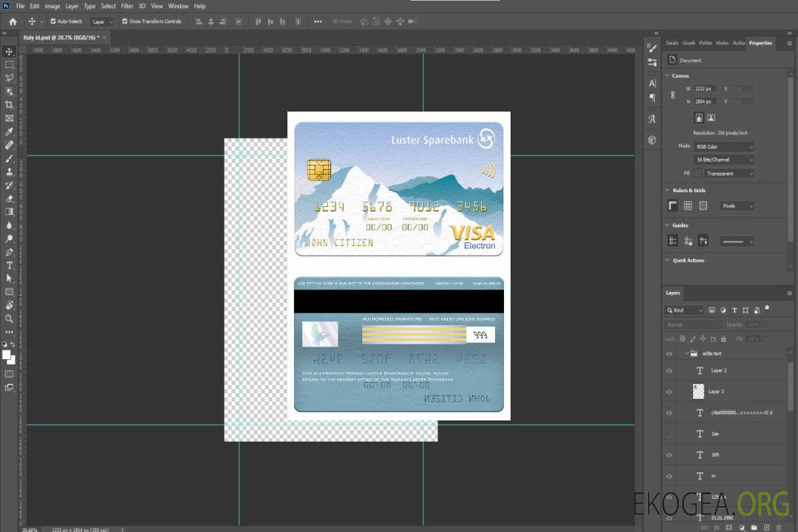Click the Rulers icon in Rulers & Grids
Viewport: 798px width, 532px height.
672,205
